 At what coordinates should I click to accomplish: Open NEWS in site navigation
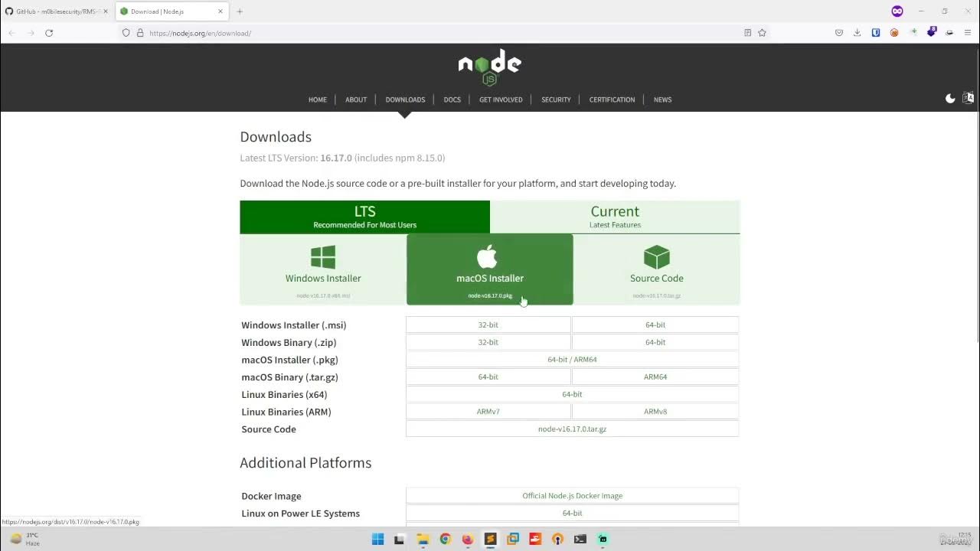tap(663, 99)
